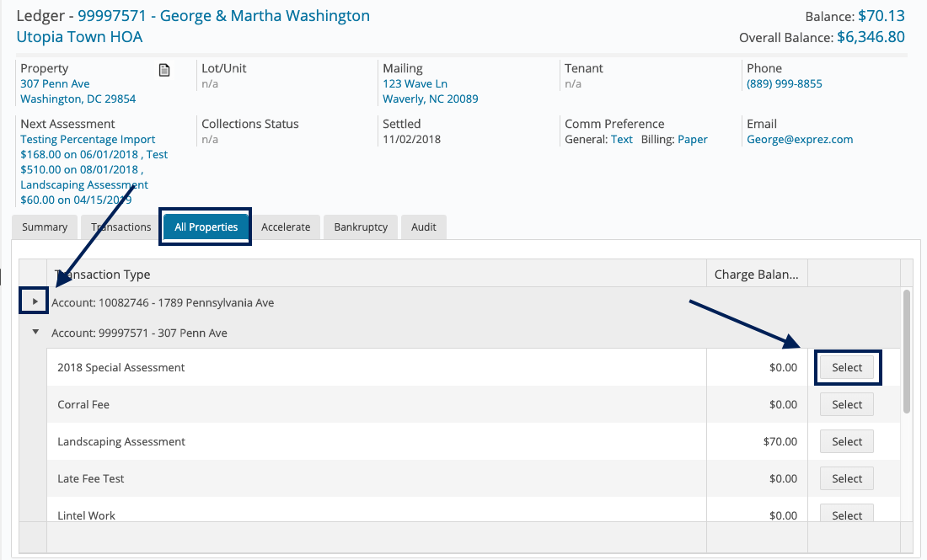
Task: Open the property document note icon
Action: coord(164,70)
